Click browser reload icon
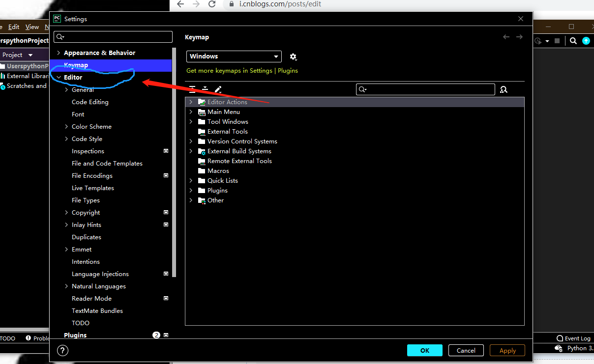Viewport: 594px width, 364px height. pos(212,4)
